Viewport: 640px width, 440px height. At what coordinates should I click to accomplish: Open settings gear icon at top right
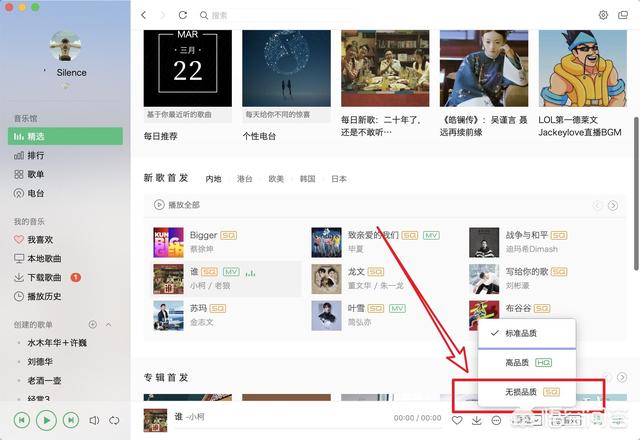603,15
